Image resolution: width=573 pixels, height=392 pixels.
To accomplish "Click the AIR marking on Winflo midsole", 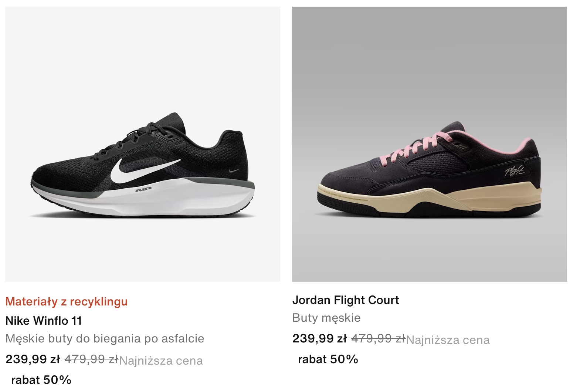I will click(x=143, y=190).
